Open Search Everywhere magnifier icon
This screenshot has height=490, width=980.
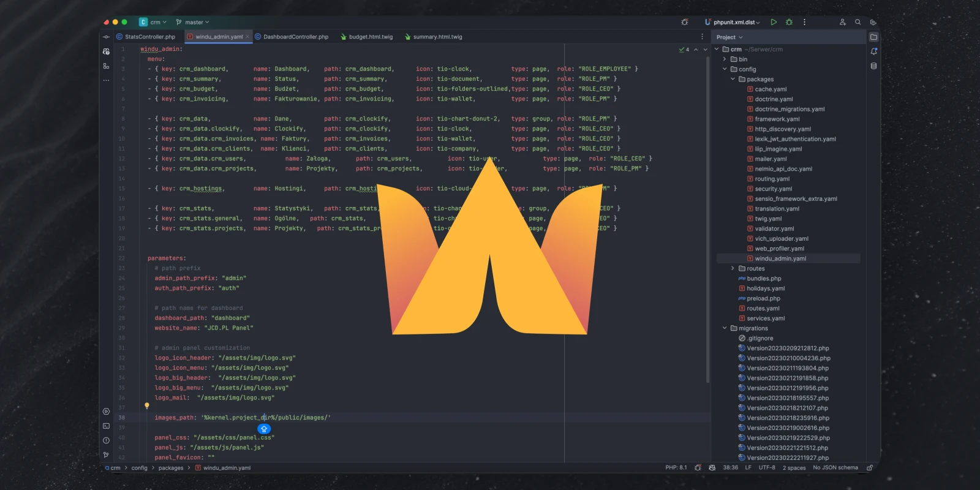click(858, 22)
